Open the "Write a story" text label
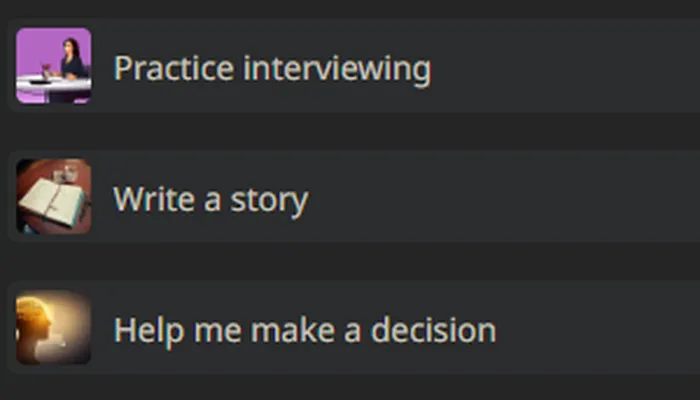Viewport: 700px width, 400px height. click(x=210, y=199)
